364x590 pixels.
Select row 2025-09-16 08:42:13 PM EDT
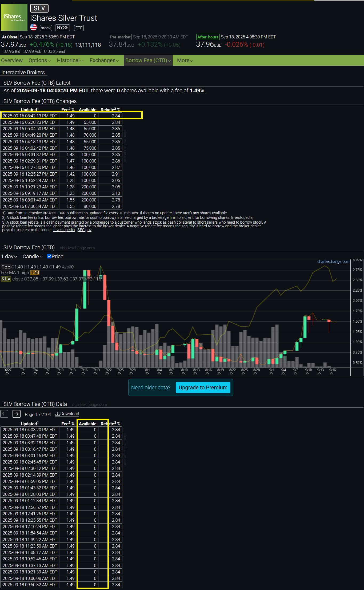point(61,116)
